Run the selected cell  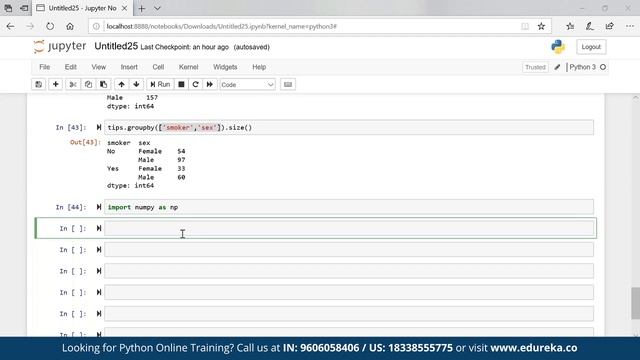160,84
